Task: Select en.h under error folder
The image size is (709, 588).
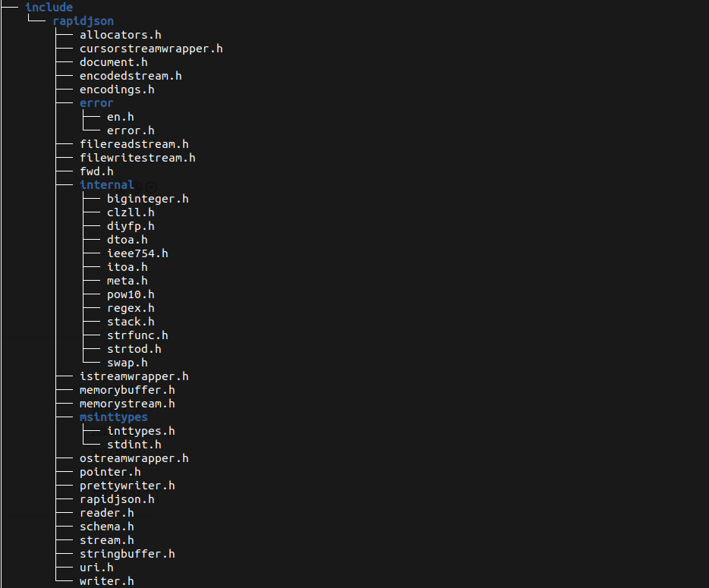Action: (120, 117)
